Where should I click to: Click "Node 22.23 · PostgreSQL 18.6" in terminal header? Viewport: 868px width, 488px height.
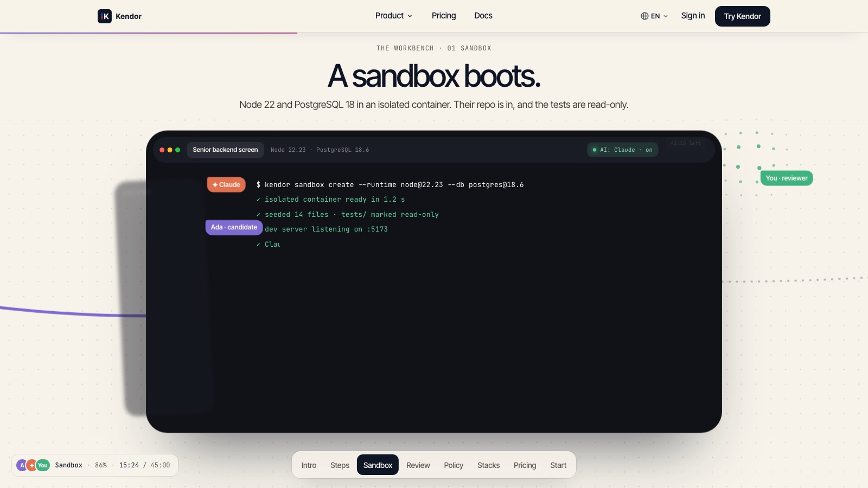point(320,150)
